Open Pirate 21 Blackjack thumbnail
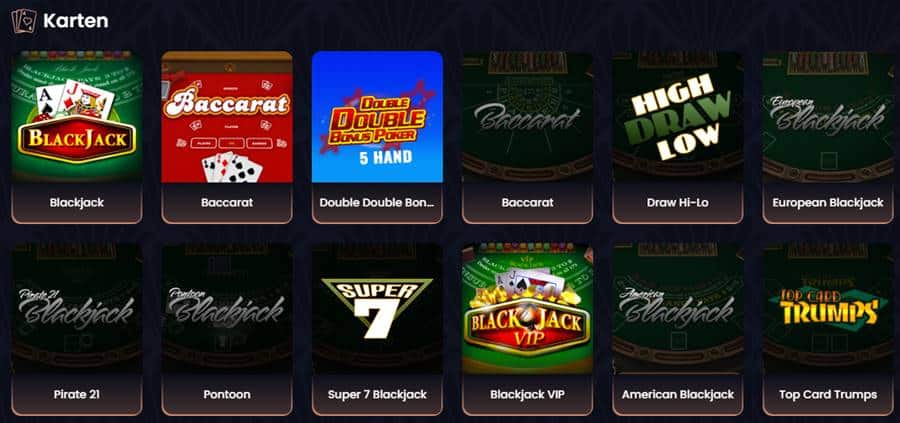The image size is (900, 423). coord(77,309)
